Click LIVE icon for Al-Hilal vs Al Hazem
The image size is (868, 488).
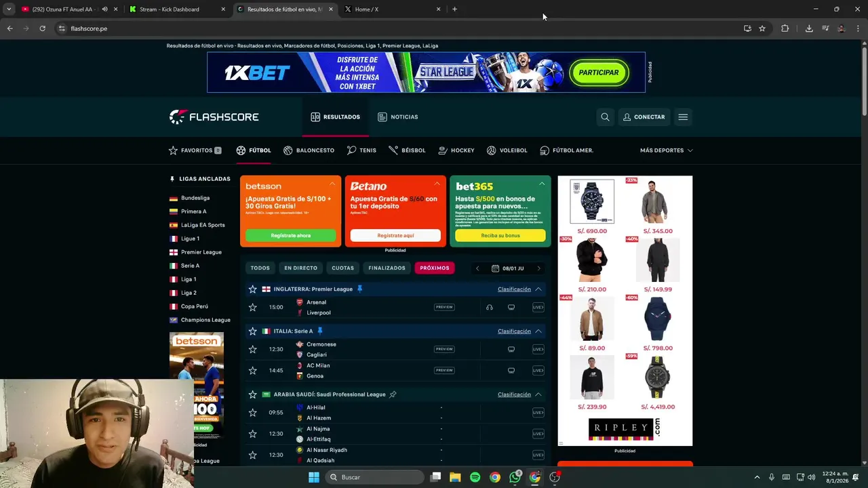(538, 412)
